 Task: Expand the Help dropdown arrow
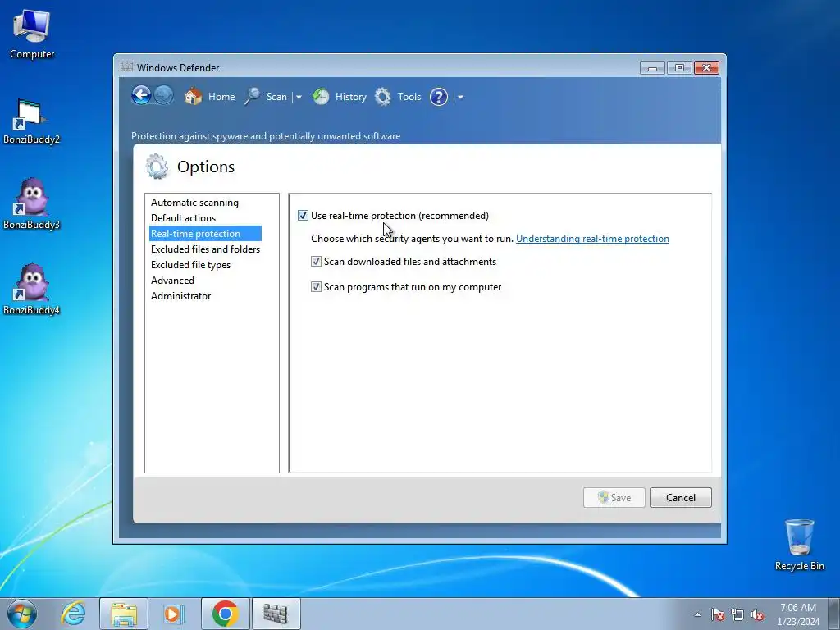point(460,97)
